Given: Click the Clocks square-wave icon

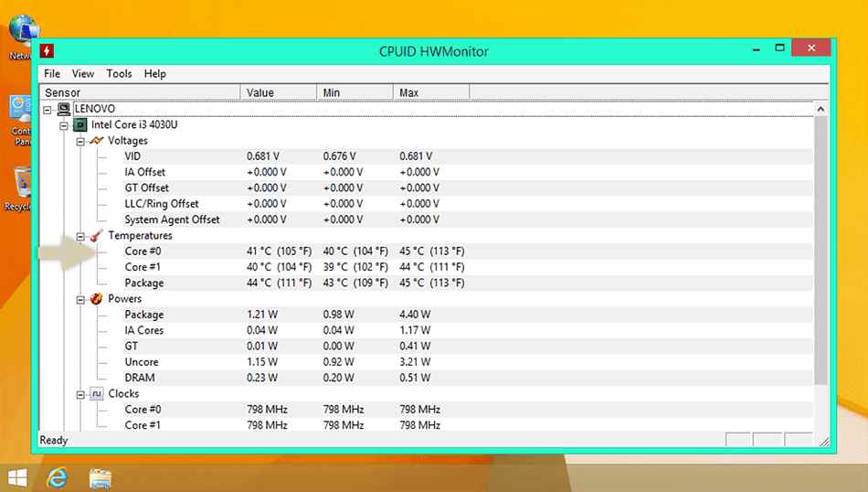Looking at the screenshot, I should [96, 394].
